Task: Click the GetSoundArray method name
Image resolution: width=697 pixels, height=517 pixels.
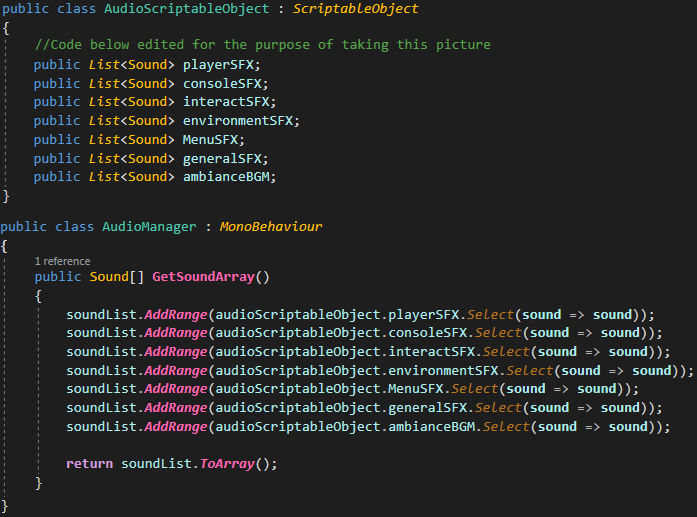Action: click(x=204, y=277)
